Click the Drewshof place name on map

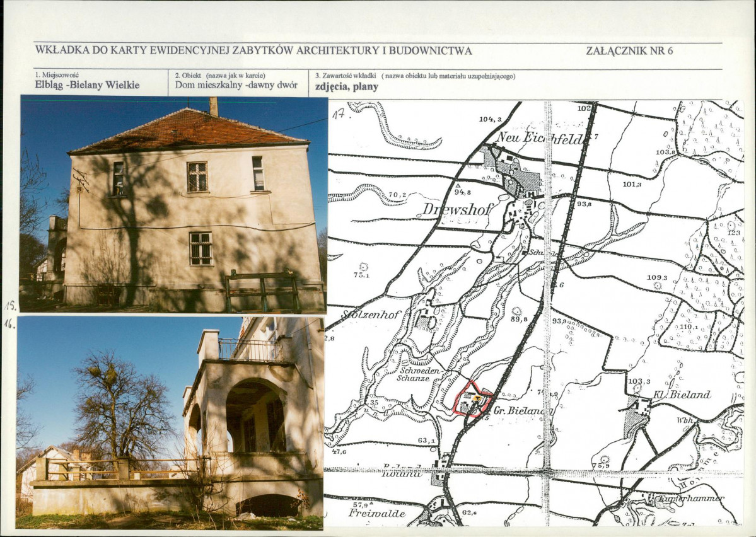point(457,209)
